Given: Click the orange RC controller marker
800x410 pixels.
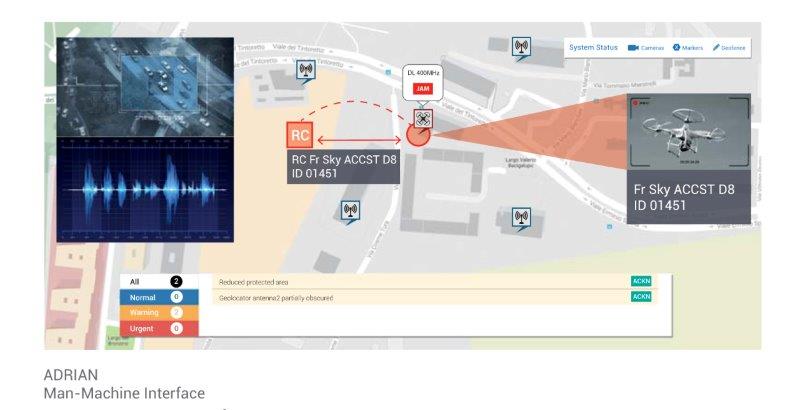Looking at the screenshot, I should click(299, 135).
